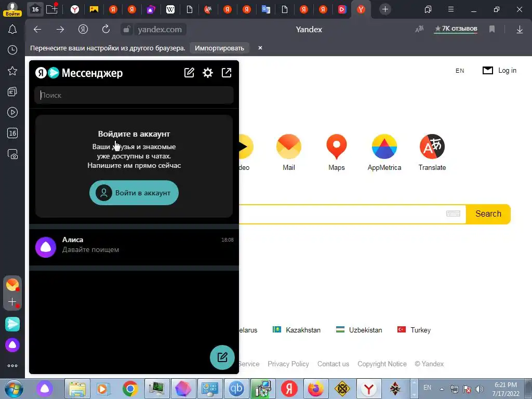Open the video player icon in sidebar
532x399 pixels.
[12, 112]
